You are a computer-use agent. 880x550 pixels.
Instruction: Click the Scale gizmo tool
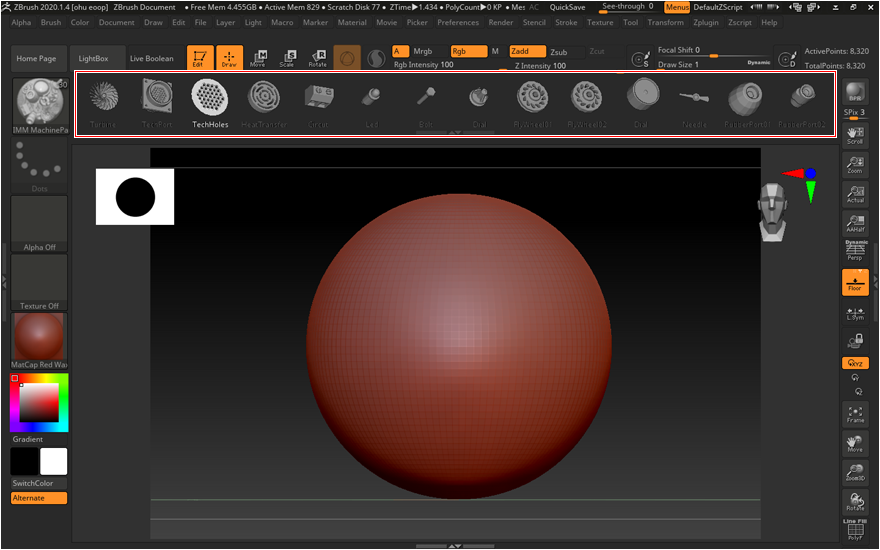coord(288,59)
